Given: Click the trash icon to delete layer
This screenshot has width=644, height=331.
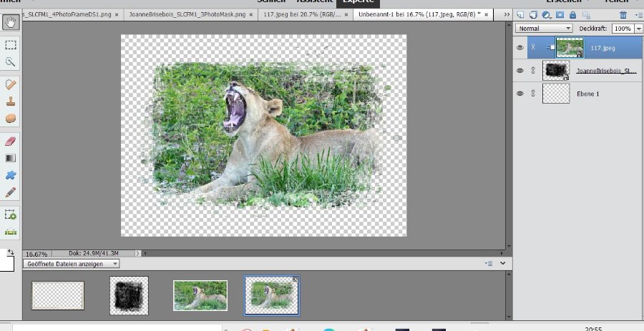Looking at the screenshot, I should (623, 14).
